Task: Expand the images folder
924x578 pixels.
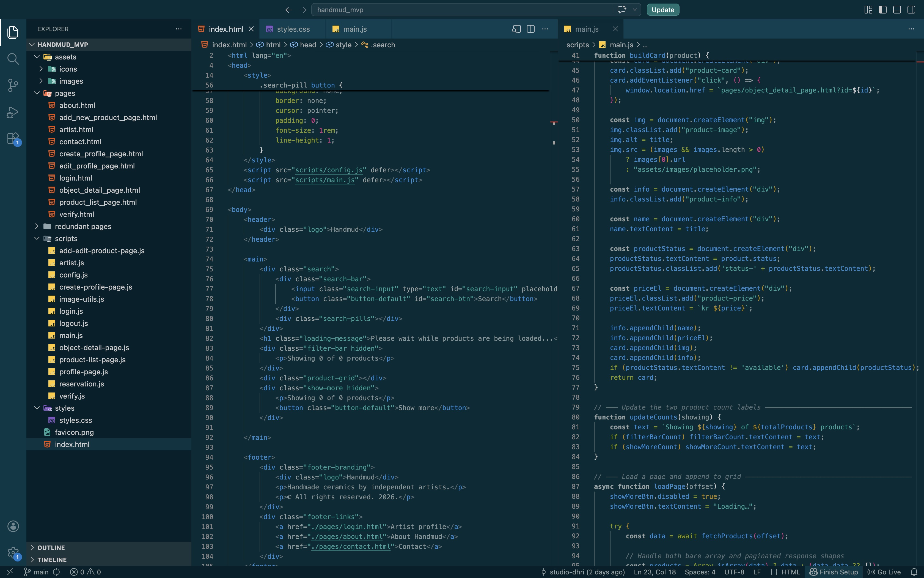Action: [x=41, y=81]
